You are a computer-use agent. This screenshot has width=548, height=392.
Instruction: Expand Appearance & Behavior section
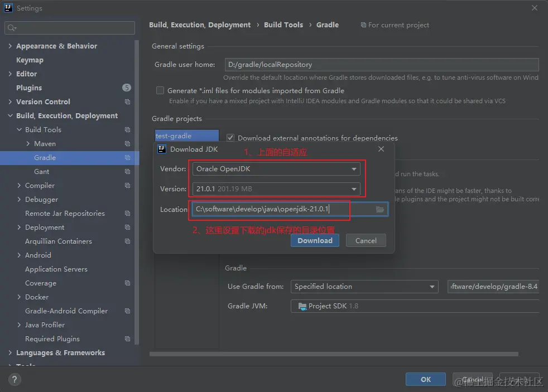click(10, 46)
